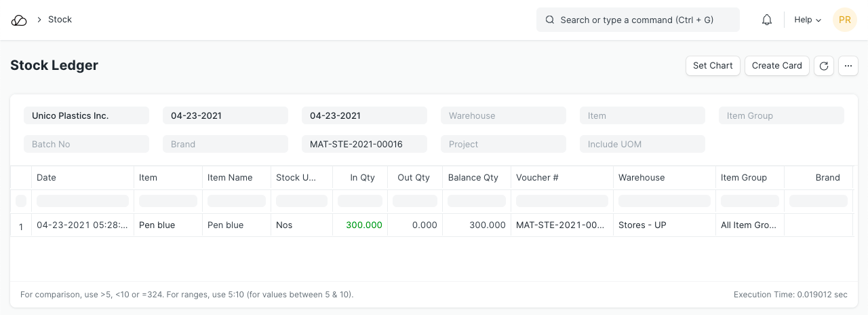Image resolution: width=868 pixels, height=315 pixels.
Task: Open the three-dots more options menu
Action: click(x=848, y=66)
